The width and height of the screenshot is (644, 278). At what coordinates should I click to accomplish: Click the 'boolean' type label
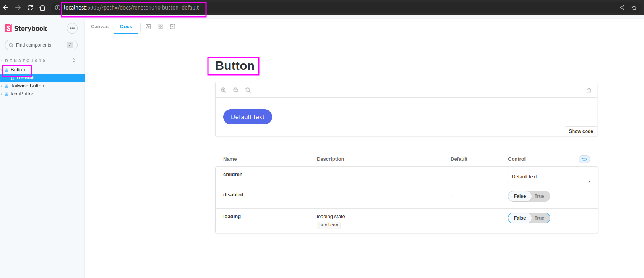pos(329,225)
